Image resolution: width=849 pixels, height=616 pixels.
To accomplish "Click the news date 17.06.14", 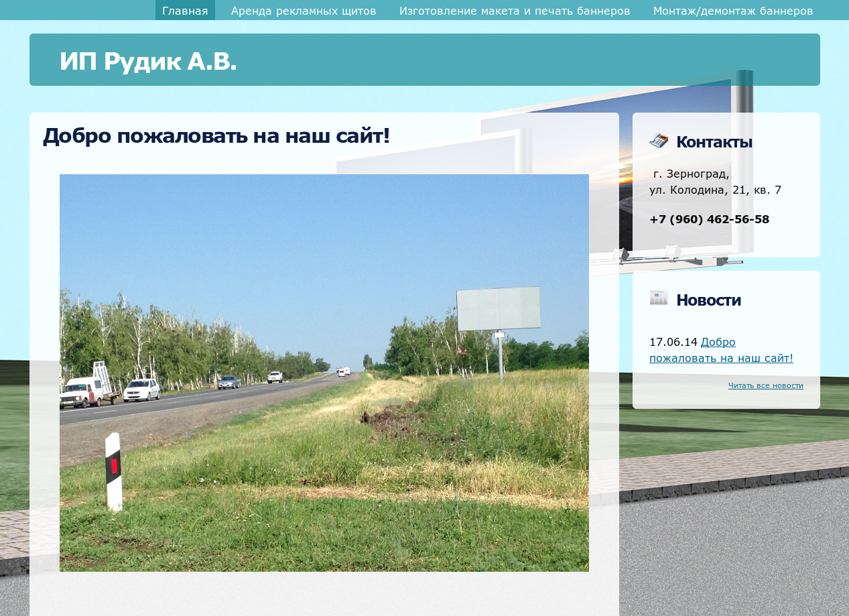I will 673,342.
